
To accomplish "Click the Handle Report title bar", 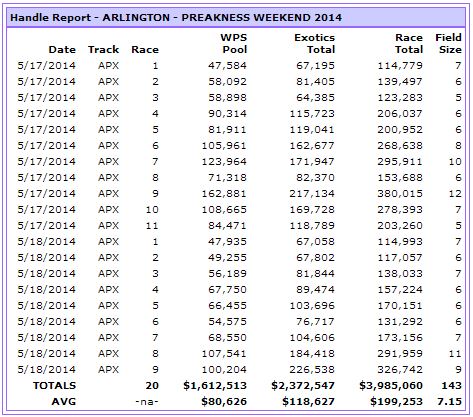I will point(236,17).
